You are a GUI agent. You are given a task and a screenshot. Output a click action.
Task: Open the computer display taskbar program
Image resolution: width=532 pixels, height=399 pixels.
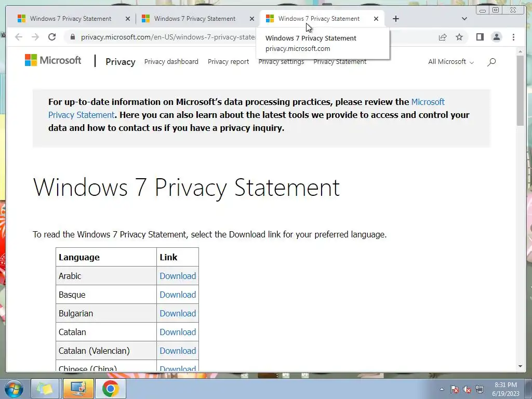78,389
